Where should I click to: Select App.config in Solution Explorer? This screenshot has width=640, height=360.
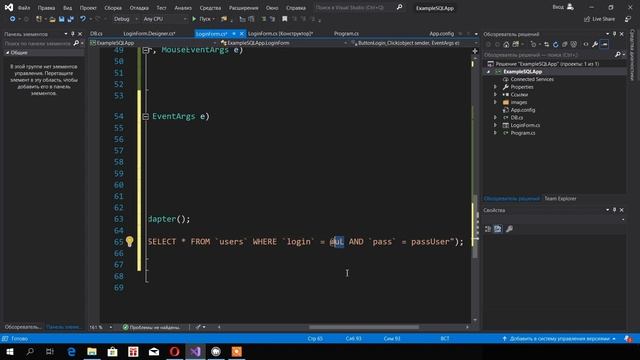(522, 110)
